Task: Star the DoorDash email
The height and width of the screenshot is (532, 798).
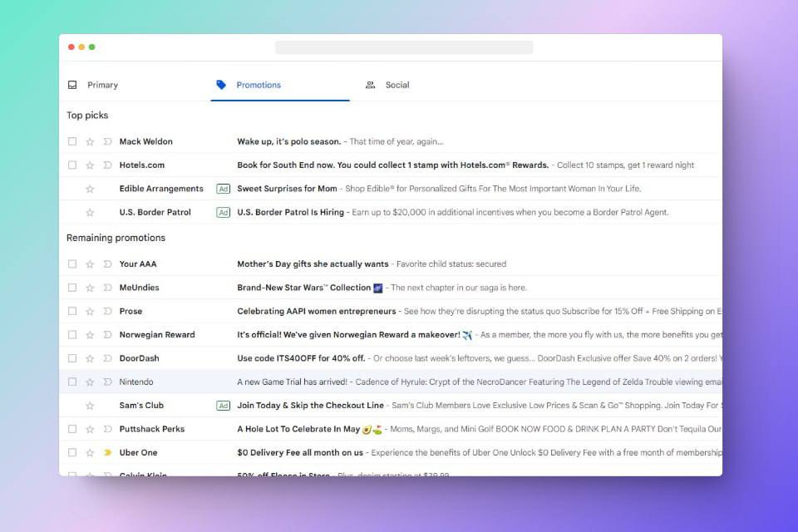Action: click(x=90, y=359)
